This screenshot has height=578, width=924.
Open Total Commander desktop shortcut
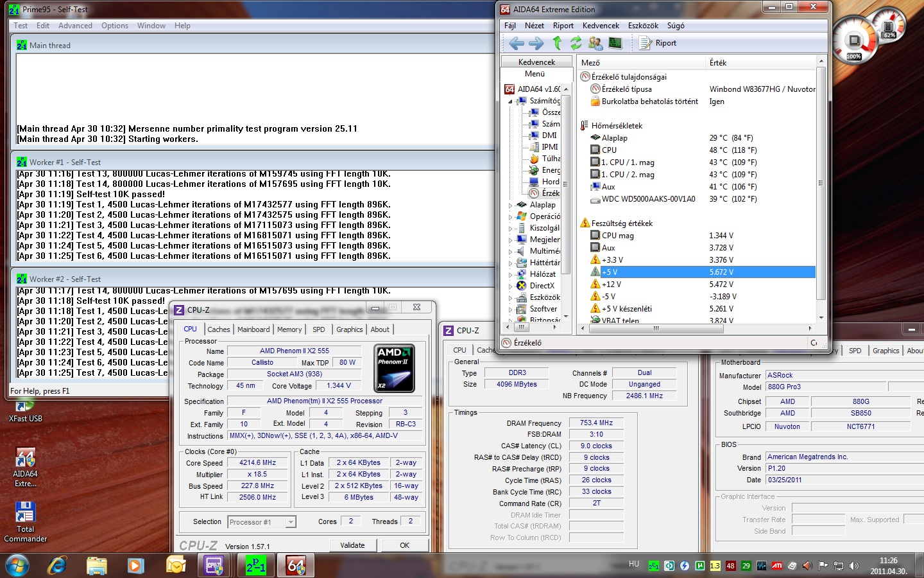coord(25,522)
